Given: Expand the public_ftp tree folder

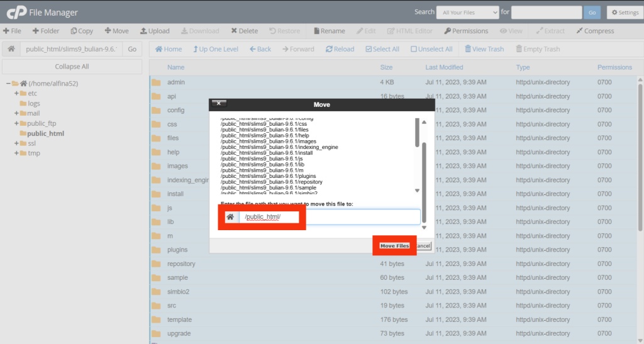Looking at the screenshot, I should tap(16, 124).
